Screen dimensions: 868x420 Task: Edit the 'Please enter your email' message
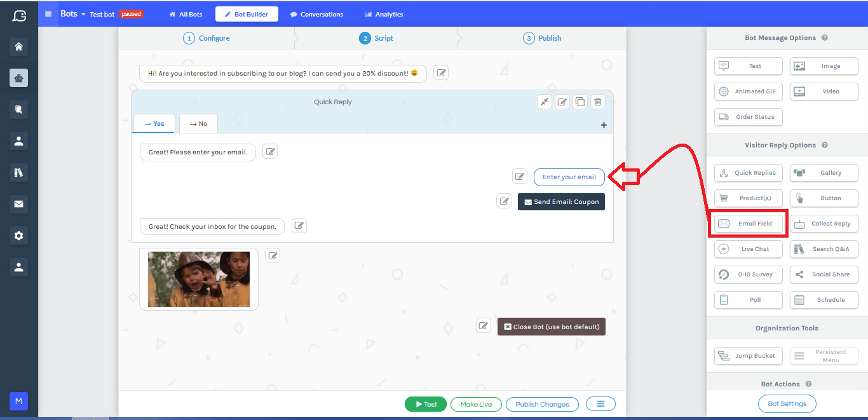270,152
